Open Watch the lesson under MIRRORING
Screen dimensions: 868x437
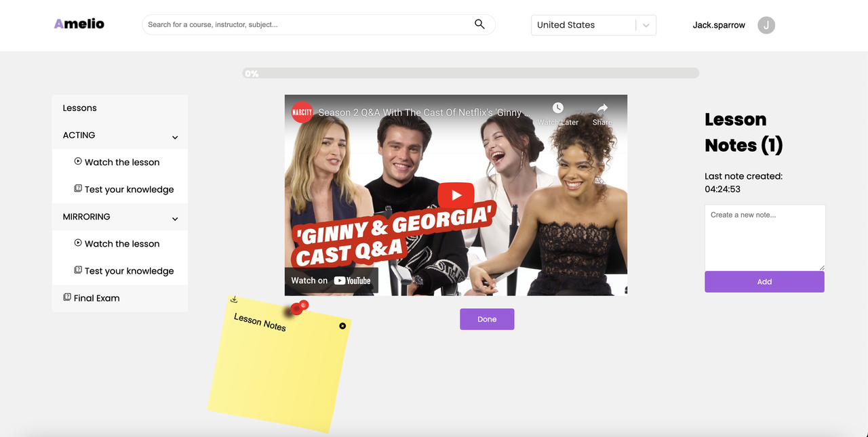[x=122, y=243]
